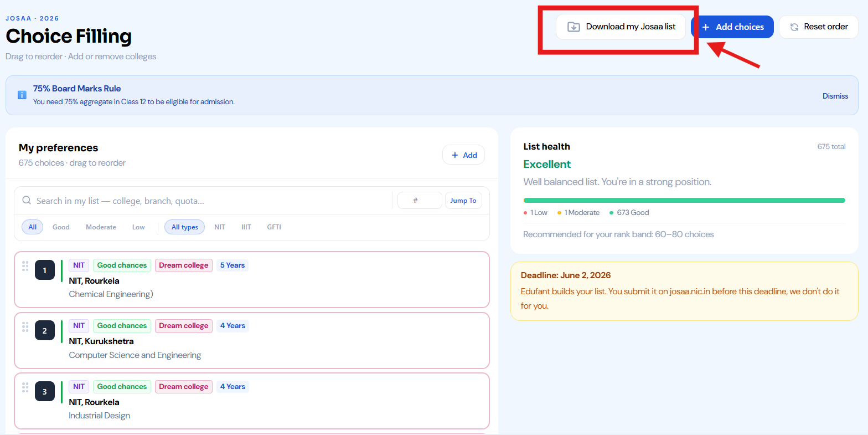Click the search magnifier icon
Screen dimensions: 868x435
click(27, 200)
